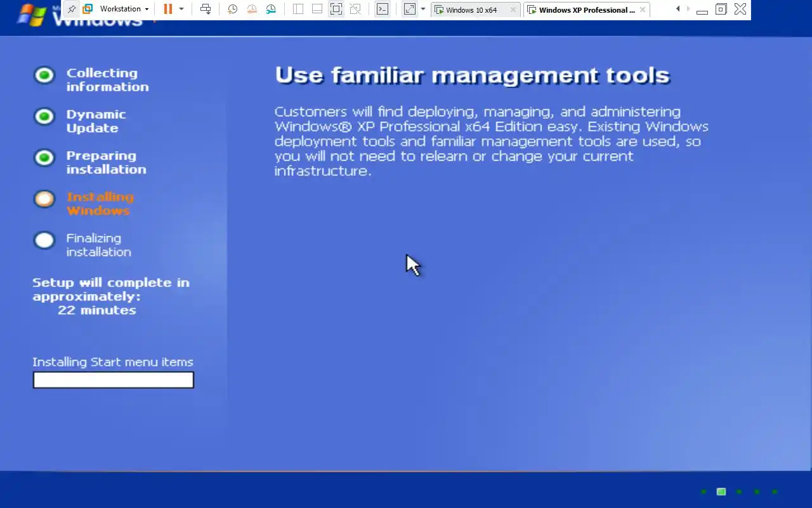Open the power options dropdown arrow
812x508 pixels.
pos(181,9)
